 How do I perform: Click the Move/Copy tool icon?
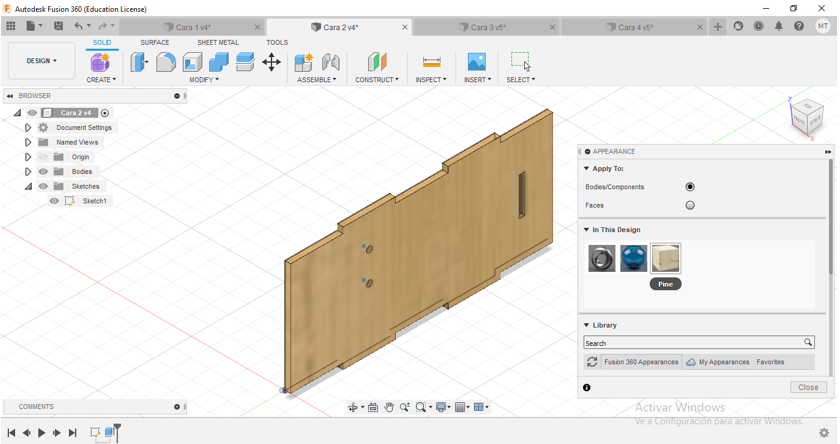pos(271,63)
